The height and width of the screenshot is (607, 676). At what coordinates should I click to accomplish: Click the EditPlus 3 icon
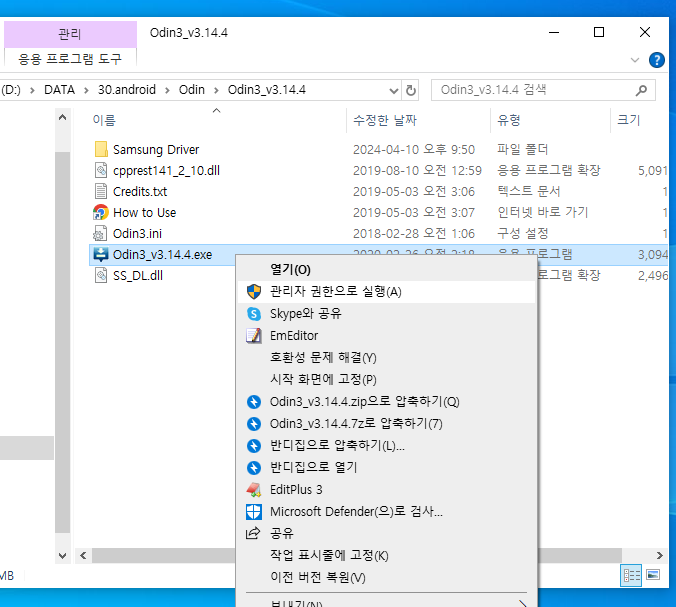254,490
